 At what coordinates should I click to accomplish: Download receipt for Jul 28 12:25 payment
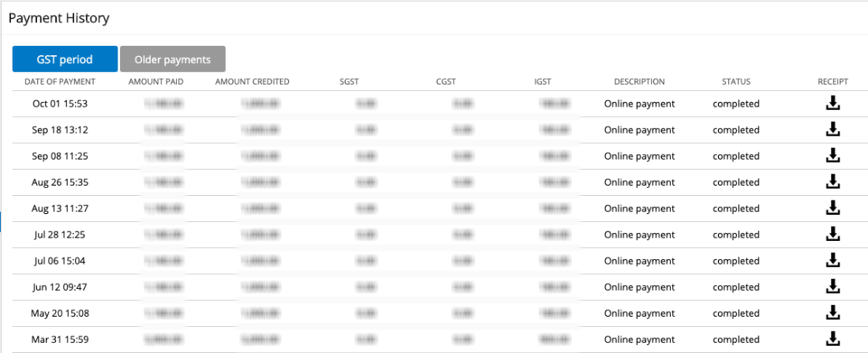(832, 235)
